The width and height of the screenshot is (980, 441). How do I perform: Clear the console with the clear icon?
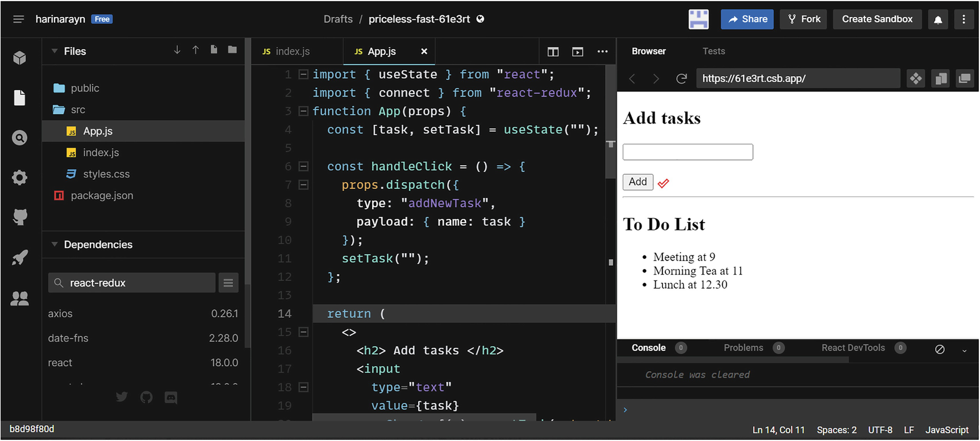coord(940,349)
